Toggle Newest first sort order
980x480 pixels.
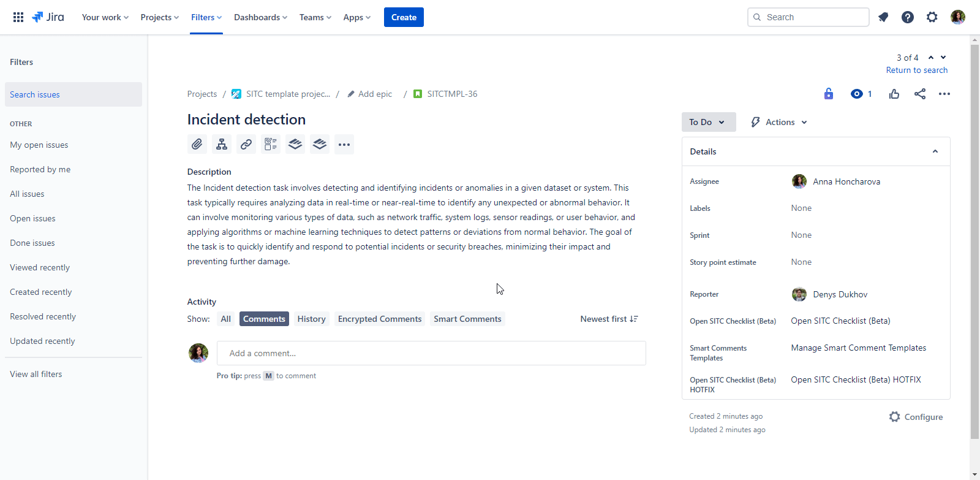609,319
